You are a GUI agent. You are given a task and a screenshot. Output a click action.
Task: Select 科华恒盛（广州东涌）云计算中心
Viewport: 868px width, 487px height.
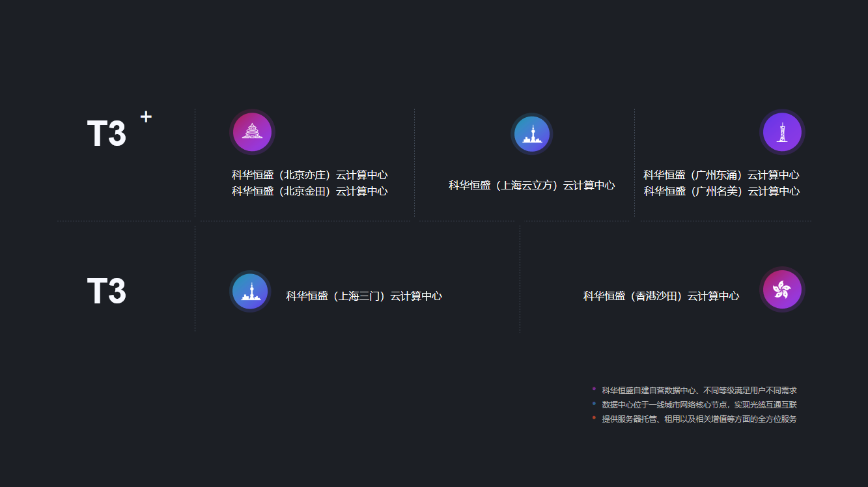[x=721, y=175]
